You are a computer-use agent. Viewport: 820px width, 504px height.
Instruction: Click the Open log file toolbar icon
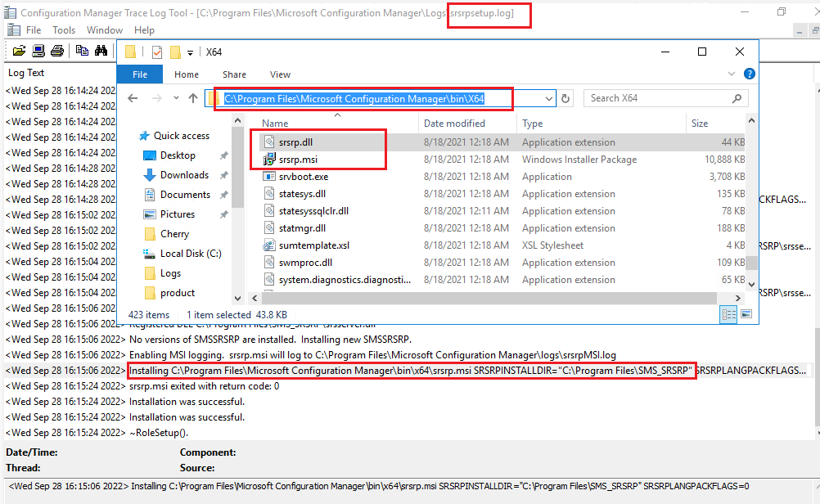[x=20, y=51]
